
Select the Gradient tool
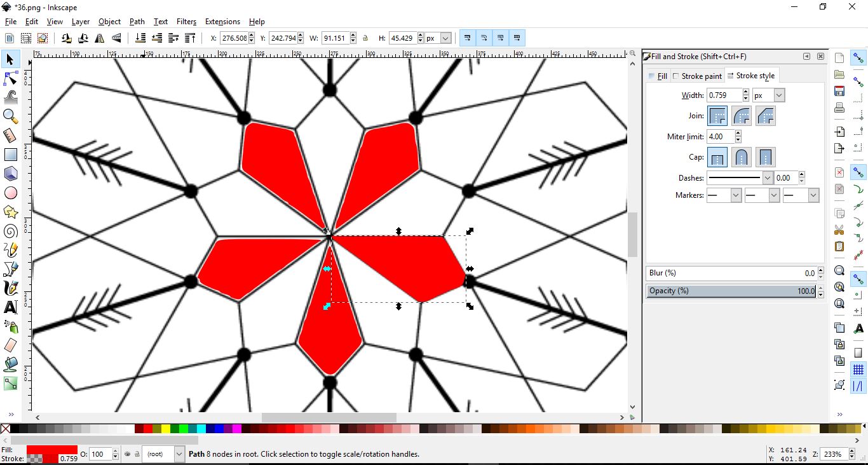[x=10, y=384]
